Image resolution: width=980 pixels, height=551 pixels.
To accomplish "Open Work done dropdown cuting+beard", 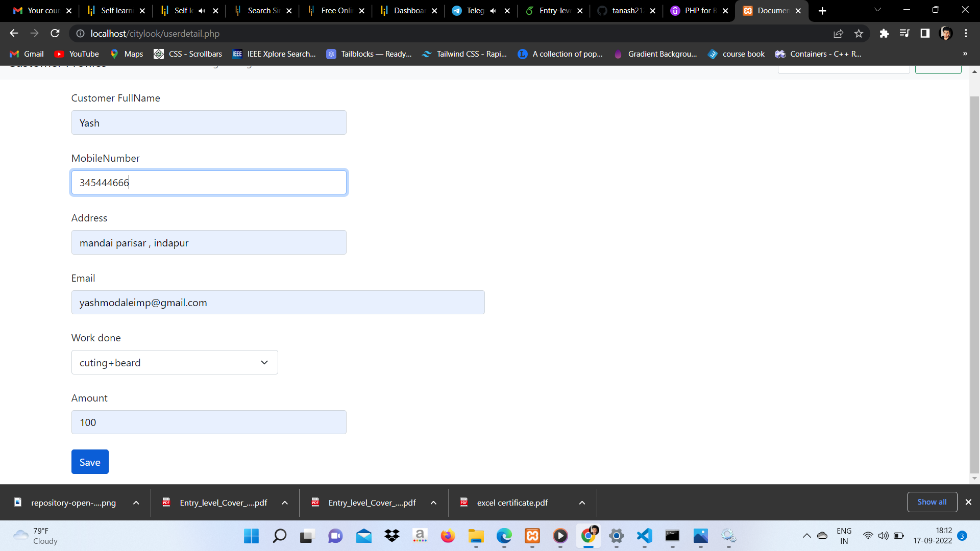I will 175,362.
